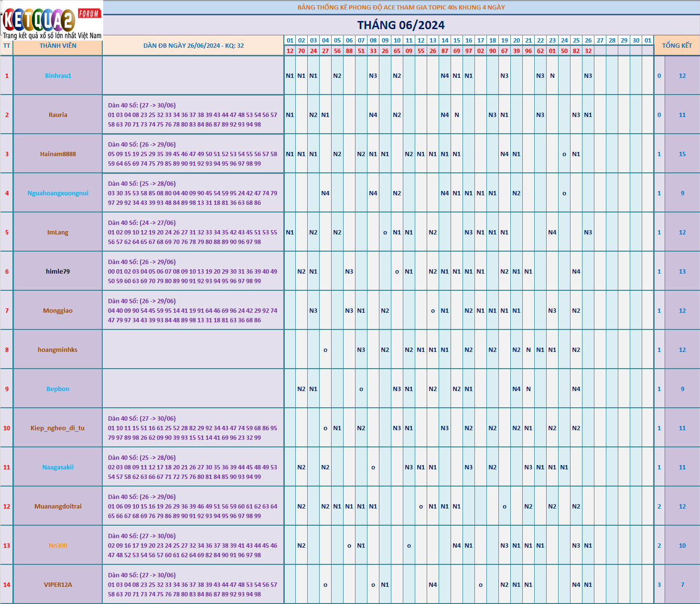The image size is (700, 604).
Task: Click 'Dàn 40 Số: (24 -> 27/06)' in ImLang row
Action: pos(142,223)
